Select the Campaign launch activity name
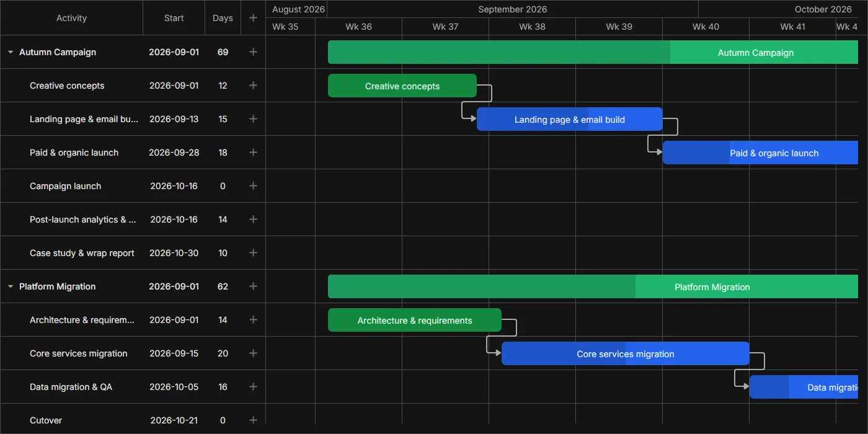Screen dimensions: 868x434 [65, 186]
